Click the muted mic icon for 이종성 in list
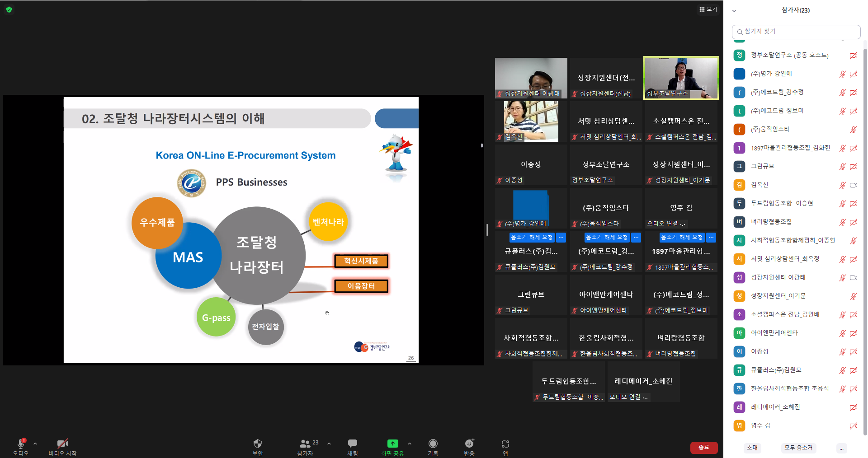Viewport: 868px width, 458px height. 842,352
